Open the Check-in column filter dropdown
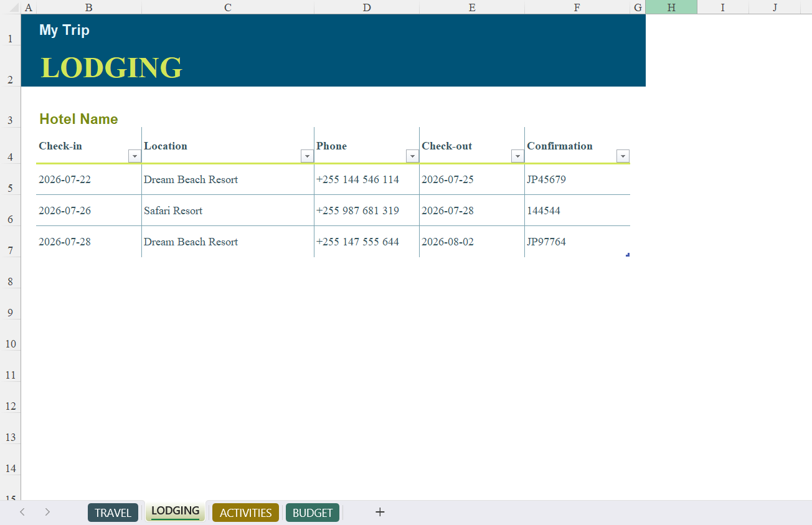Image resolution: width=812 pixels, height=525 pixels. coord(135,156)
